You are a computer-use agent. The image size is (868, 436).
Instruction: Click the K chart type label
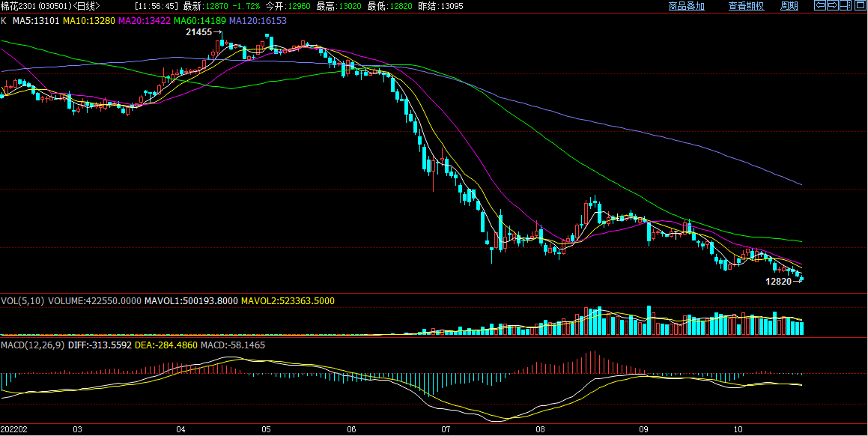pyautogui.click(x=4, y=21)
